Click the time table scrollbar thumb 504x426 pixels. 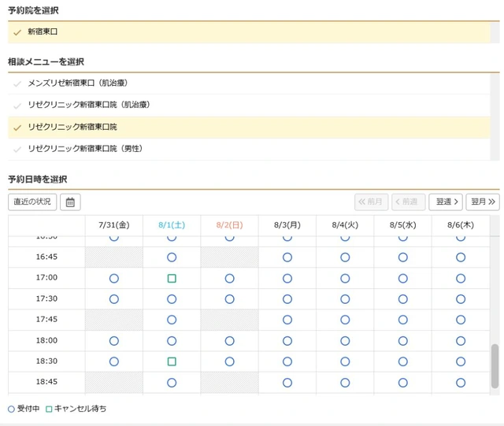coord(495,366)
